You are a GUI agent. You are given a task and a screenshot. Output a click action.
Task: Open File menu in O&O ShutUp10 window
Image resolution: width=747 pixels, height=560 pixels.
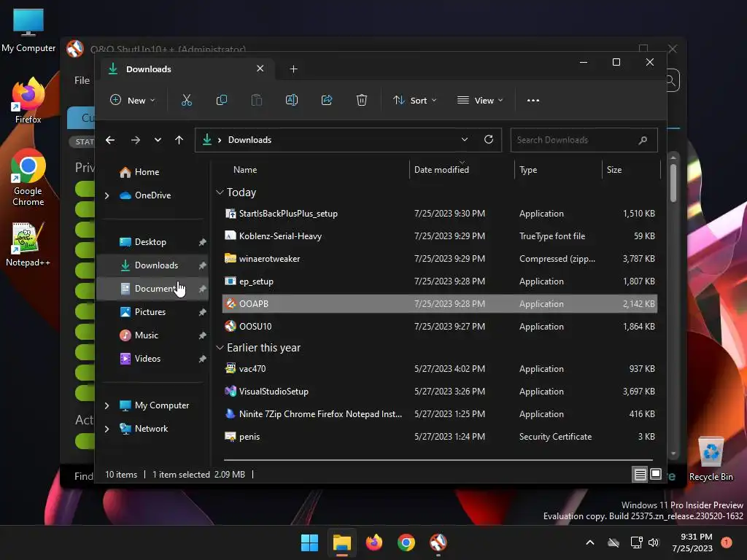(82, 80)
